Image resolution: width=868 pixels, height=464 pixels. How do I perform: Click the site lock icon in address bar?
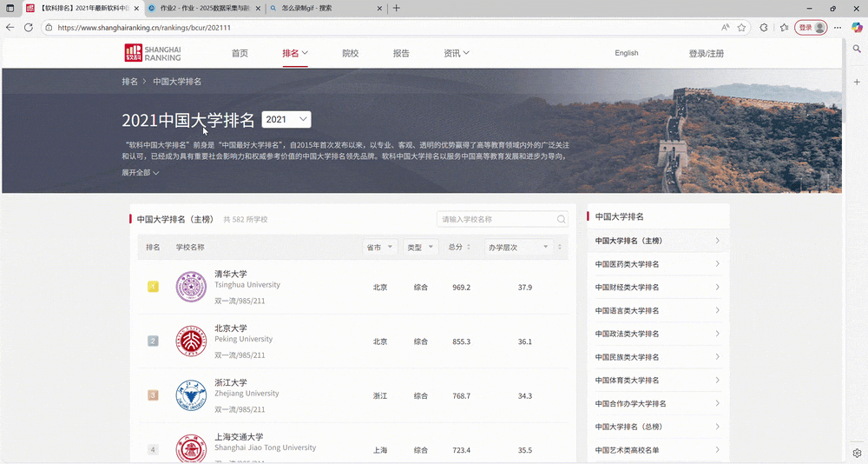pyautogui.click(x=49, y=27)
